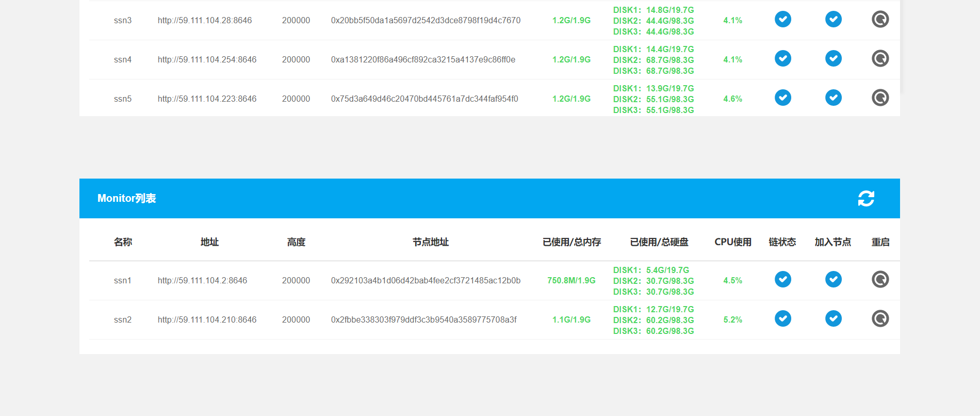Restart the ssn4 node
The height and width of the screenshot is (416, 980).
click(880, 59)
